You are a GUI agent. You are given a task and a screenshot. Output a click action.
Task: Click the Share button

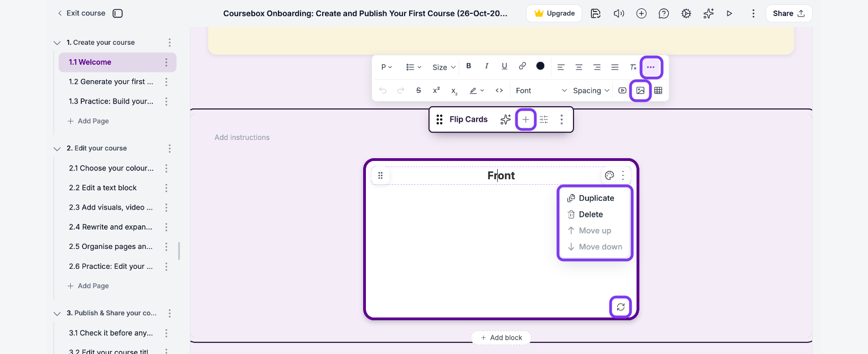789,13
